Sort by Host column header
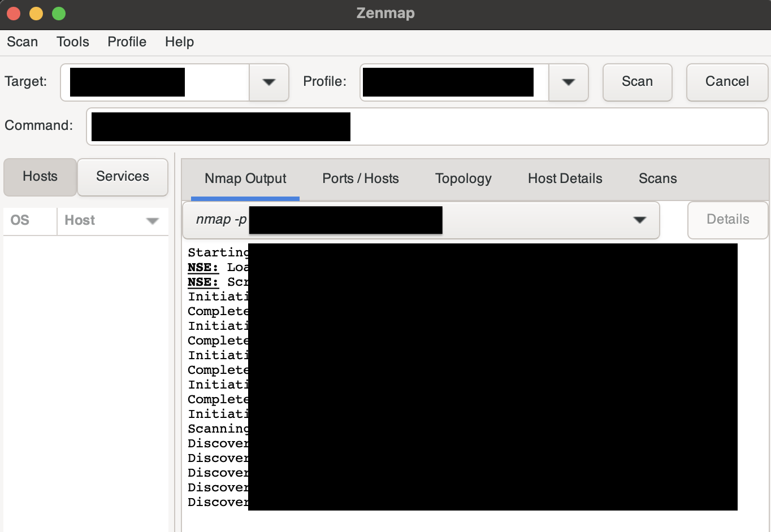Viewport: 771px width, 532px height. (112, 221)
